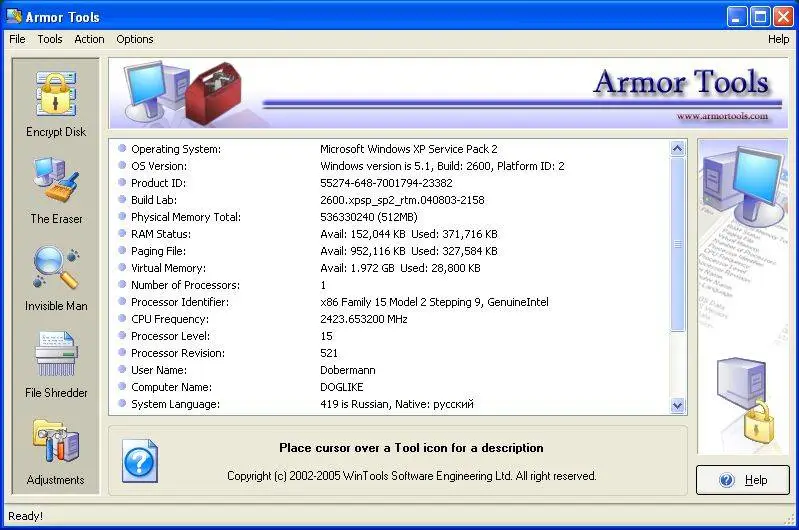Maximize the Armor Tools window
The image size is (799, 530).
(x=760, y=17)
